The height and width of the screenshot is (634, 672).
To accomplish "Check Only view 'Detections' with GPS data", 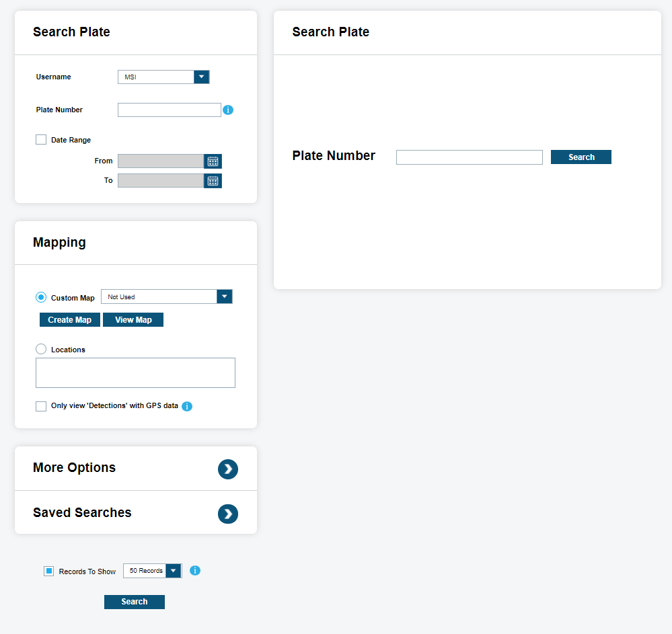I will 41,406.
